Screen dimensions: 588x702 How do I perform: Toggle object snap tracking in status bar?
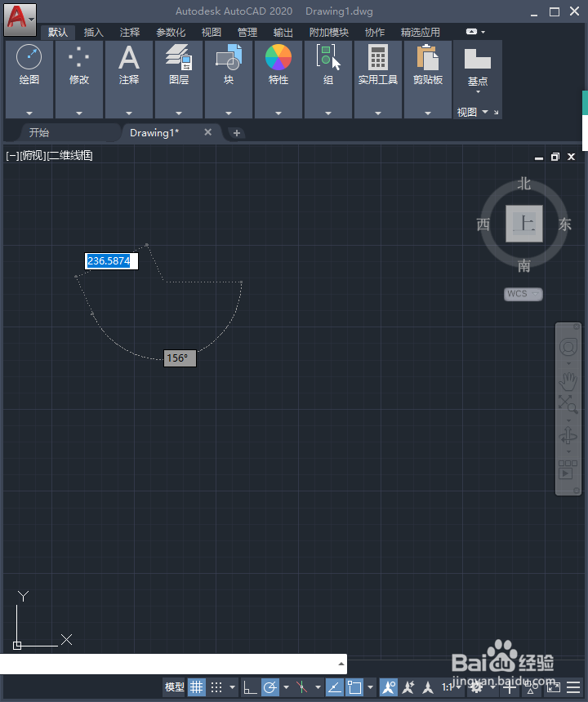[x=335, y=686]
